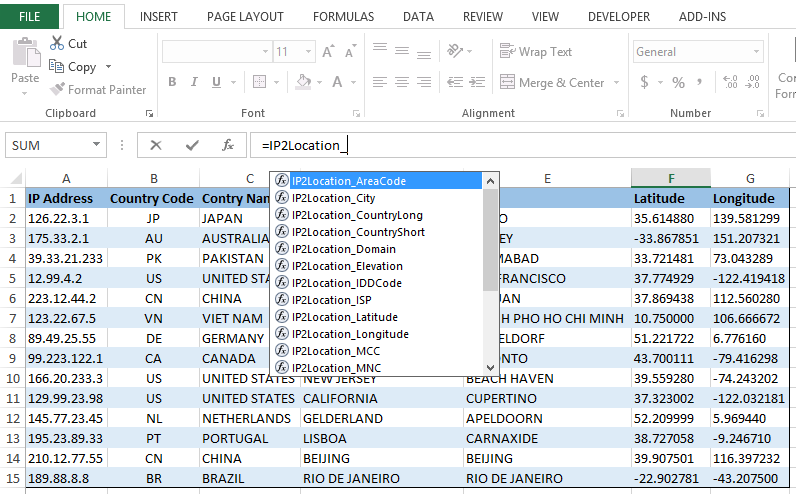Click the Accounting dollar format icon
This screenshot has width=796, height=494.
tap(643, 83)
